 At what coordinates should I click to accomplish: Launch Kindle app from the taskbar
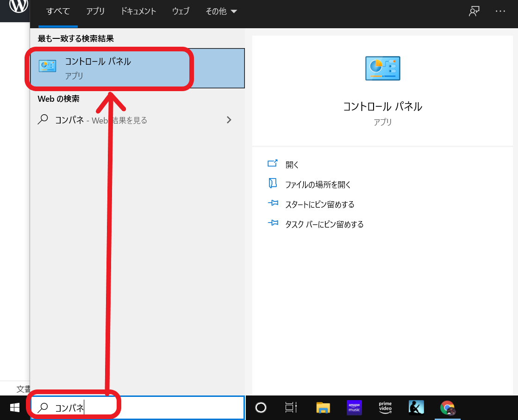pyautogui.click(x=416, y=408)
